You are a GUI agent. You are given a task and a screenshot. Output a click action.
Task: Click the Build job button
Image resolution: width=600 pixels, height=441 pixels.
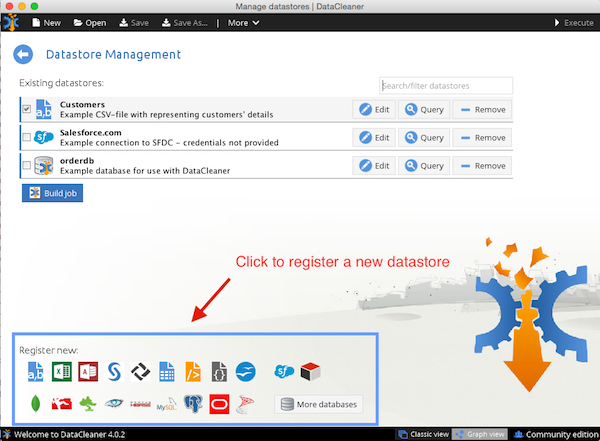(x=52, y=193)
